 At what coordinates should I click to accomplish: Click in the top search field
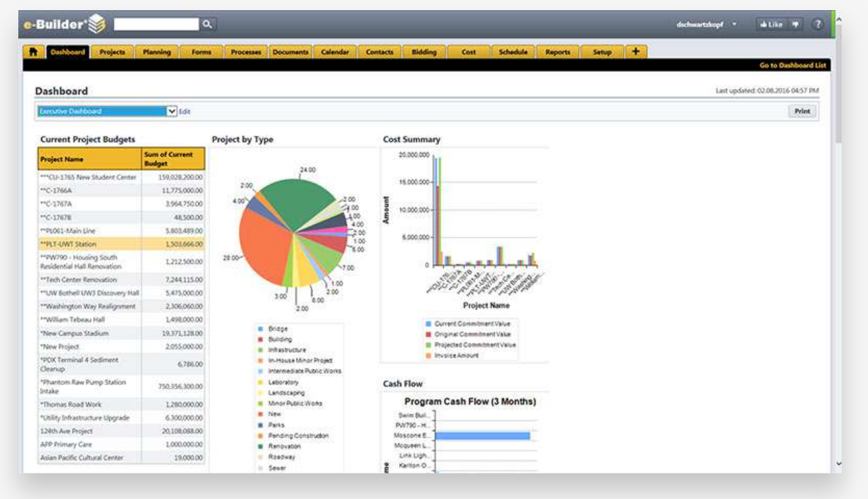pos(157,24)
